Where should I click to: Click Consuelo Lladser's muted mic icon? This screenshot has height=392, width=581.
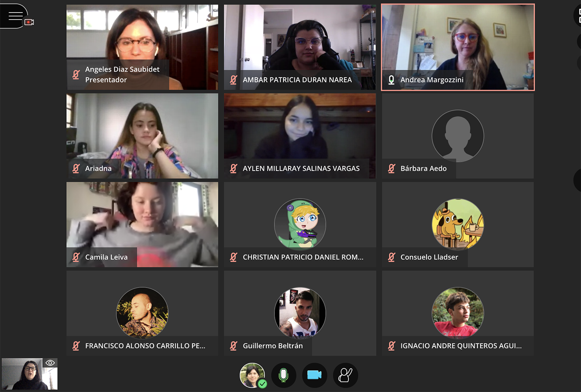coord(391,257)
